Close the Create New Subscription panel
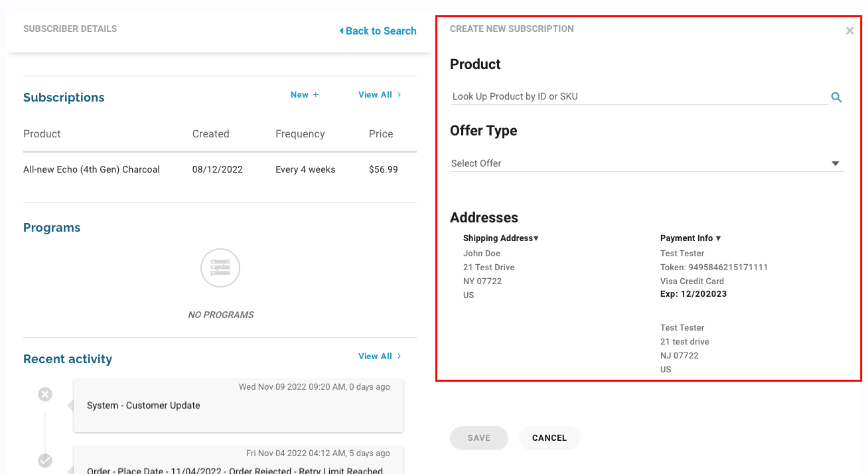 (849, 31)
